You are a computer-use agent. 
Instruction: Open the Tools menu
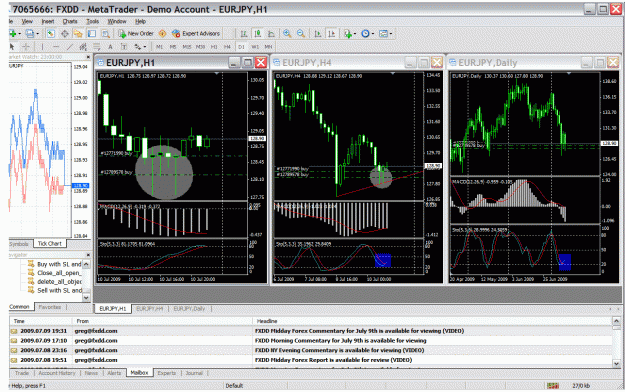92,22
